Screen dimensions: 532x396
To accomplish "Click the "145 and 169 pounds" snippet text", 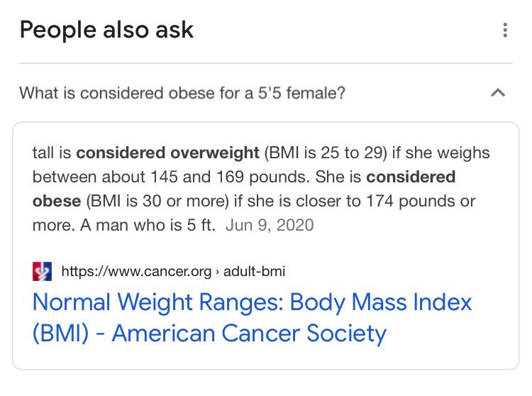I will coord(230,177).
